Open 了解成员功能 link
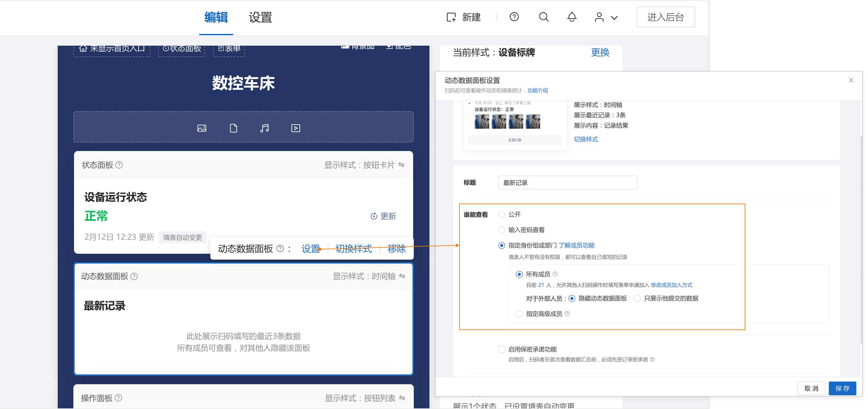Image resolution: width=868 pixels, height=409 pixels. tap(576, 246)
